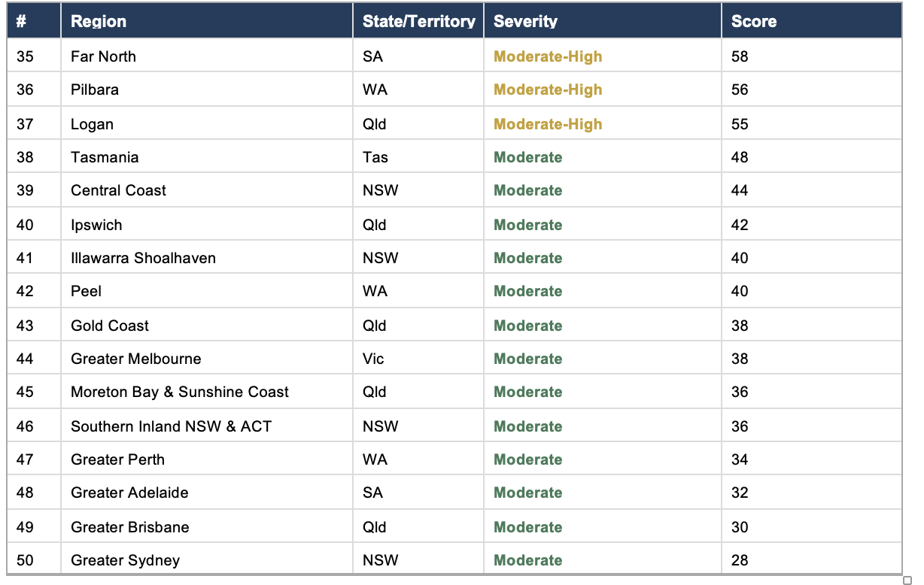Click score value 55
The width and height of the screenshot is (924, 585).
[740, 124]
